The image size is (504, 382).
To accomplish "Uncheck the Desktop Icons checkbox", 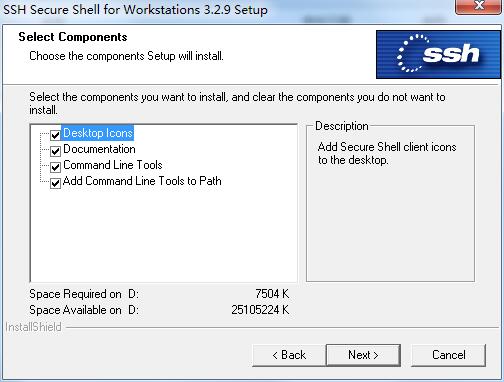I will pos(55,135).
